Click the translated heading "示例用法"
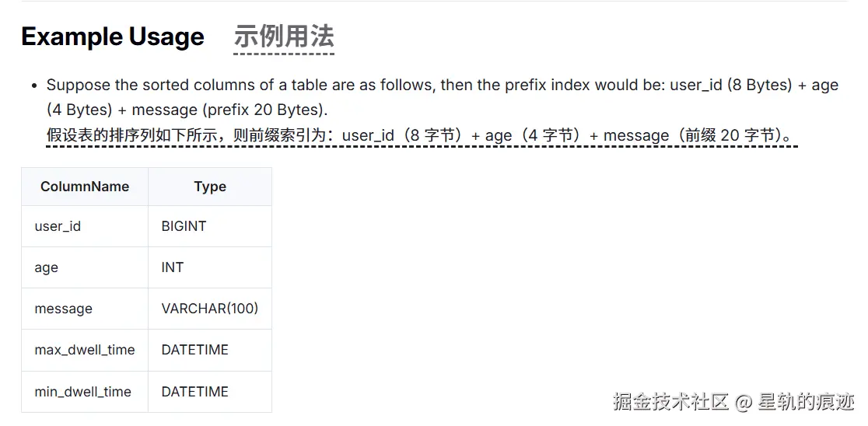868x426 pixels. tap(284, 37)
